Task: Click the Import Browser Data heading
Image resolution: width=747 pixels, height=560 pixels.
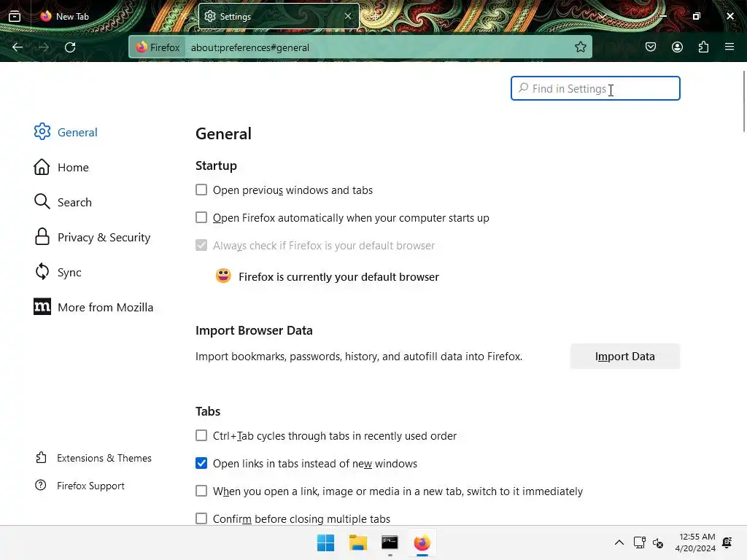Action: coord(254,330)
